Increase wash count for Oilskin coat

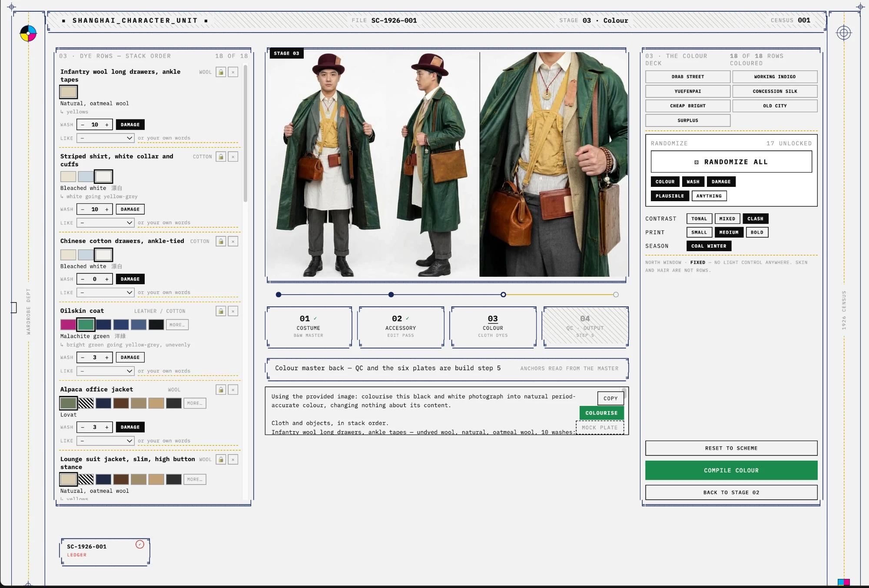[x=107, y=357]
